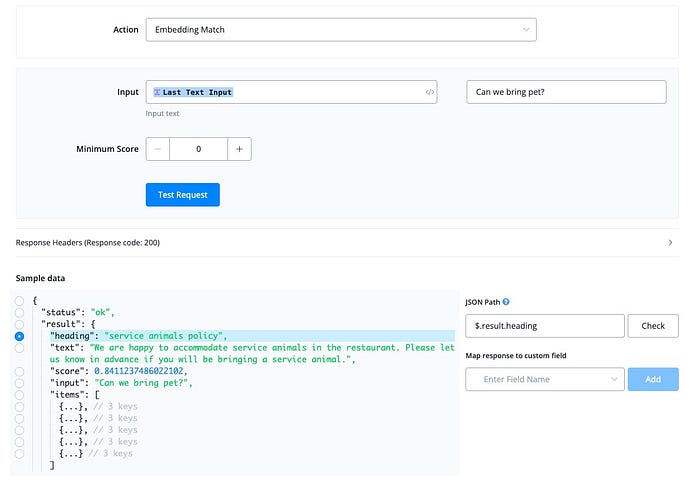Image resolution: width=700 pixels, height=493 pixels.
Task: Select the radio button for "items" line
Action: tap(19, 395)
